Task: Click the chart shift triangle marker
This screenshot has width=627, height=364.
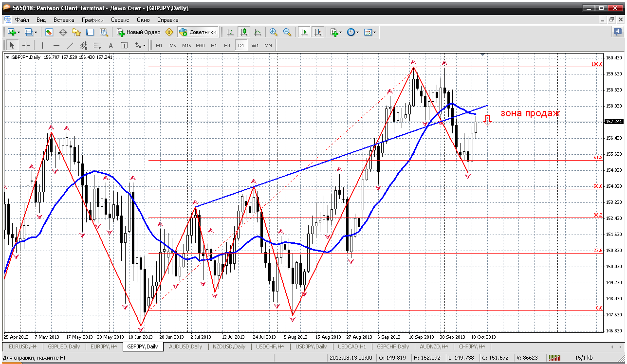Action: (x=482, y=54)
